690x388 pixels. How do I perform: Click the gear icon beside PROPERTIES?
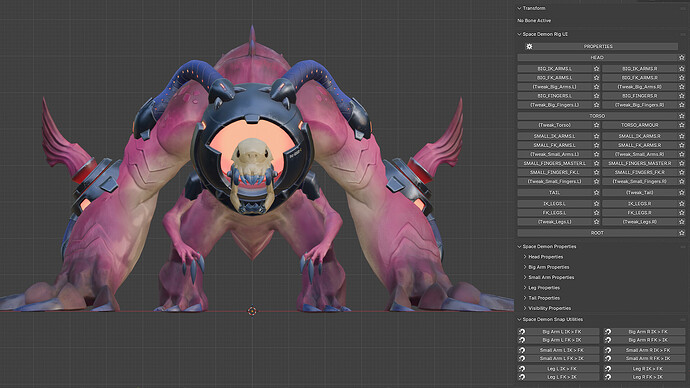[529, 46]
